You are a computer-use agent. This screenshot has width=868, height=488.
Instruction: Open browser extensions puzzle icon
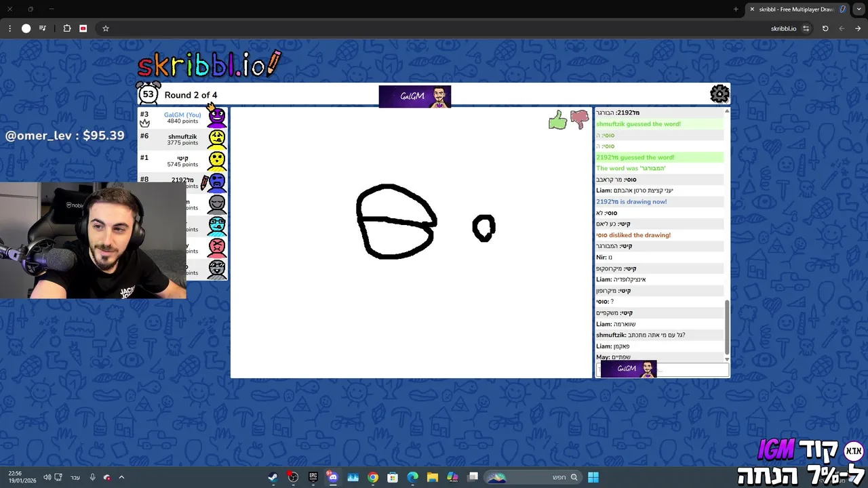click(x=67, y=28)
